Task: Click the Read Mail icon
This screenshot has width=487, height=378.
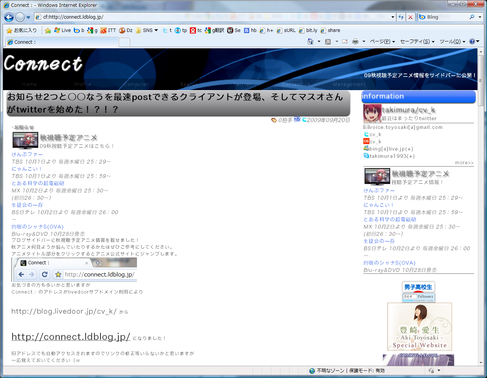Action: tap(345, 42)
